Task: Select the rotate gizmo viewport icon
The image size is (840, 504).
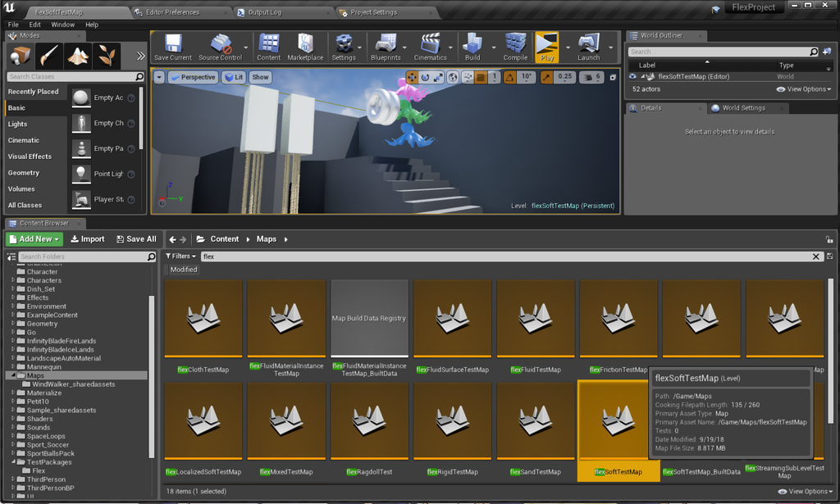Action: click(425, 77)
